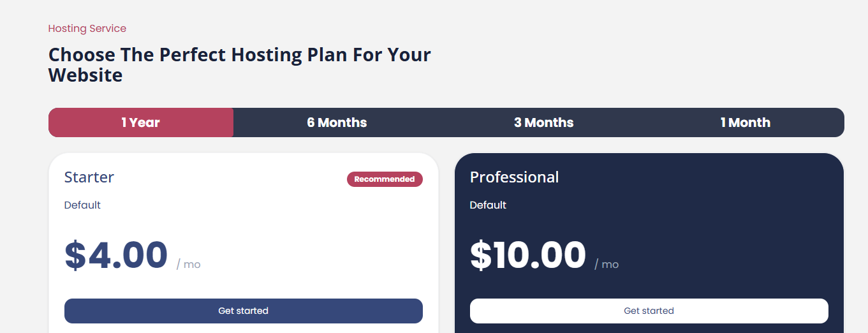Select the 1 Year billing tab
Viewport: 868px width, 333px height.
point(141,122)
